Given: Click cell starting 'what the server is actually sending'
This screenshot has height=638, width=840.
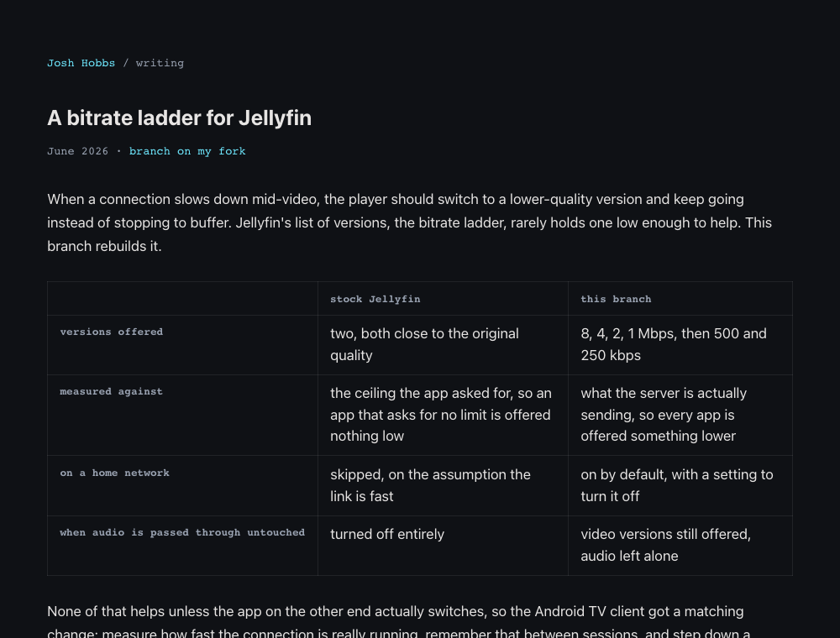Looking at the screenshot, I should (680, 416).
